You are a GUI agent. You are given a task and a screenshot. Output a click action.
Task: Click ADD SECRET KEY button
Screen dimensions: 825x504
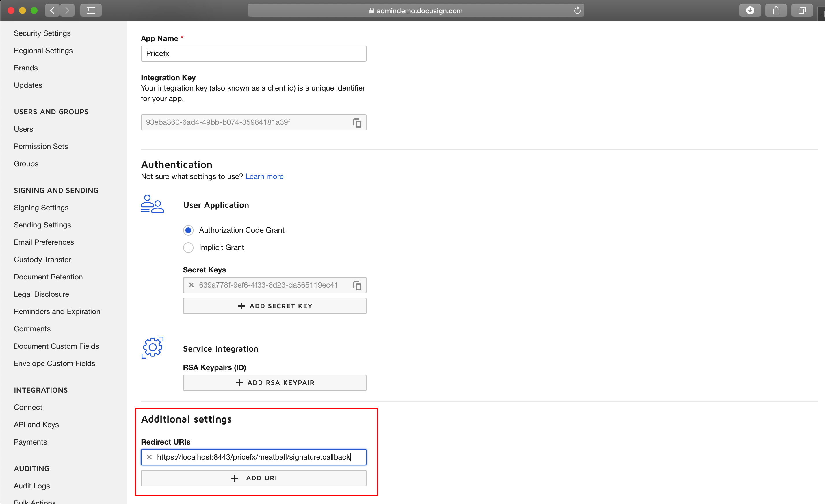click(x=274, y=306)
